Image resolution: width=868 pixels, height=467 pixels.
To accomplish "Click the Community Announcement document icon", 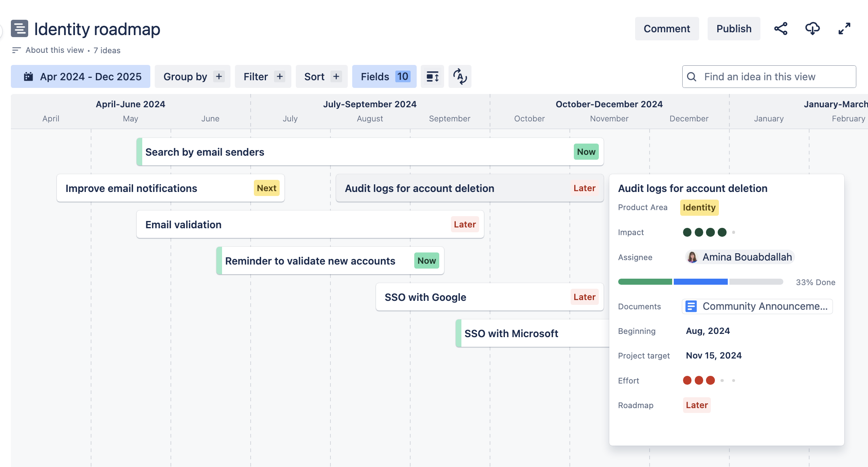I will pos(691,306).
